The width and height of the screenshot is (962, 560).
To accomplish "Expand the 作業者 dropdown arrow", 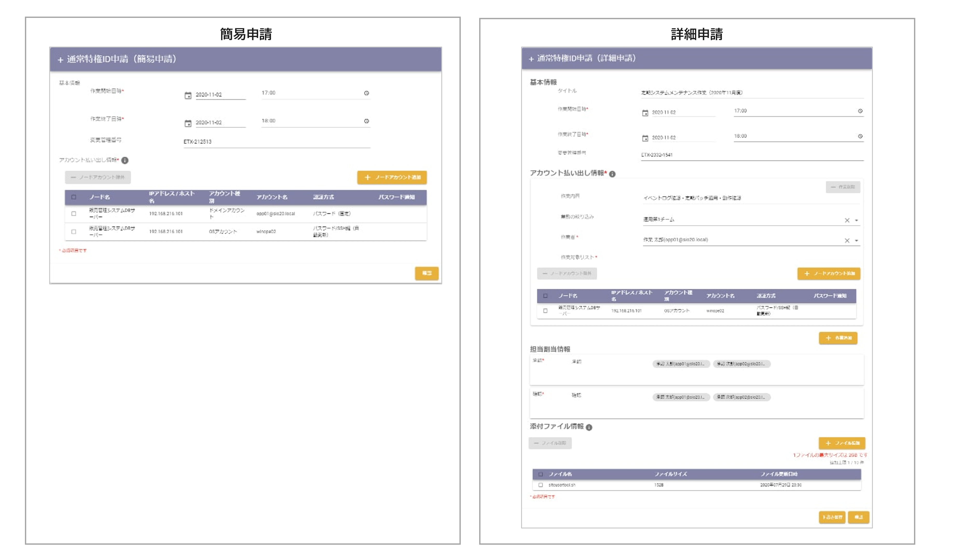I will tap(856, 241).
